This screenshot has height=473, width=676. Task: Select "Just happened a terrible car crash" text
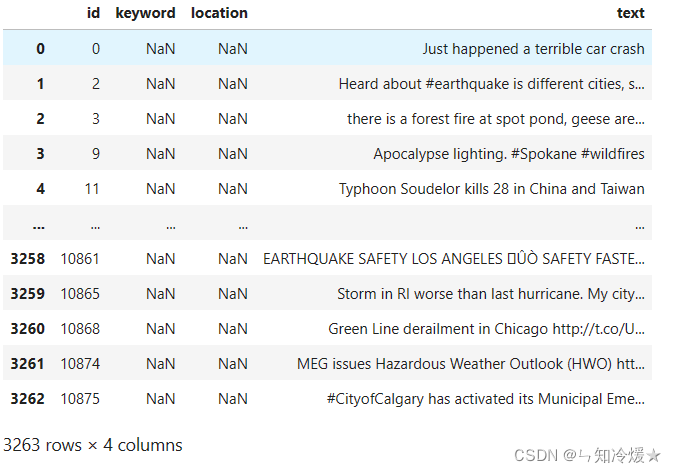coord(533,49)
